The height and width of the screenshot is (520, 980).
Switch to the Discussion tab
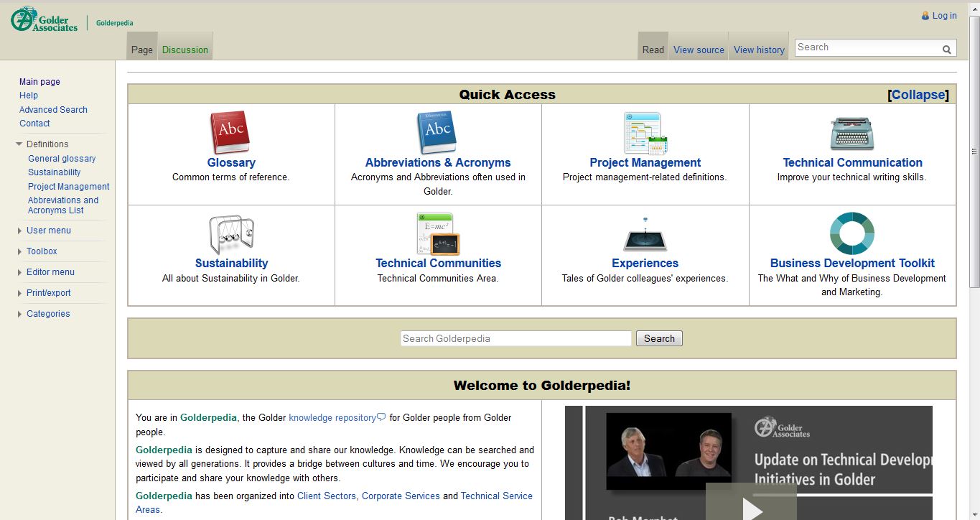tap(185, 50)
